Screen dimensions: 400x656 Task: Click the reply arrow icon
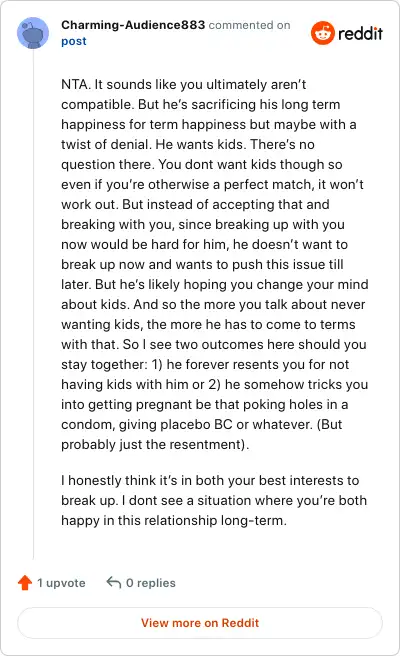[113, 582]
